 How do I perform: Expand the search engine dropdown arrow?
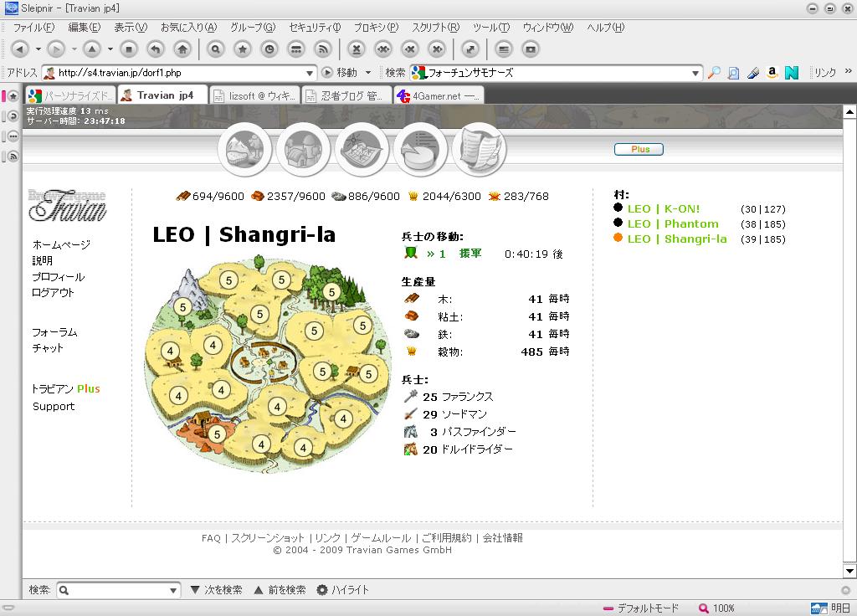(695, 73)
